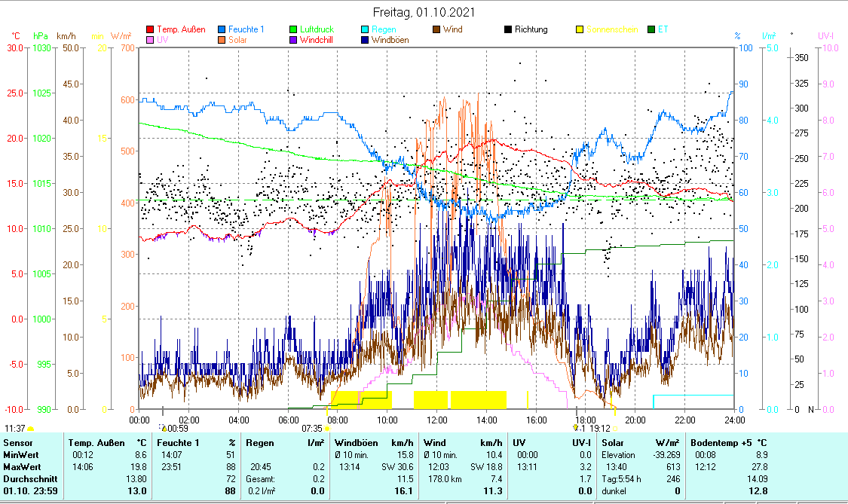848x504 pixels.
Task: Click the Bodentemp +5 column header
Action: [728, 443]
